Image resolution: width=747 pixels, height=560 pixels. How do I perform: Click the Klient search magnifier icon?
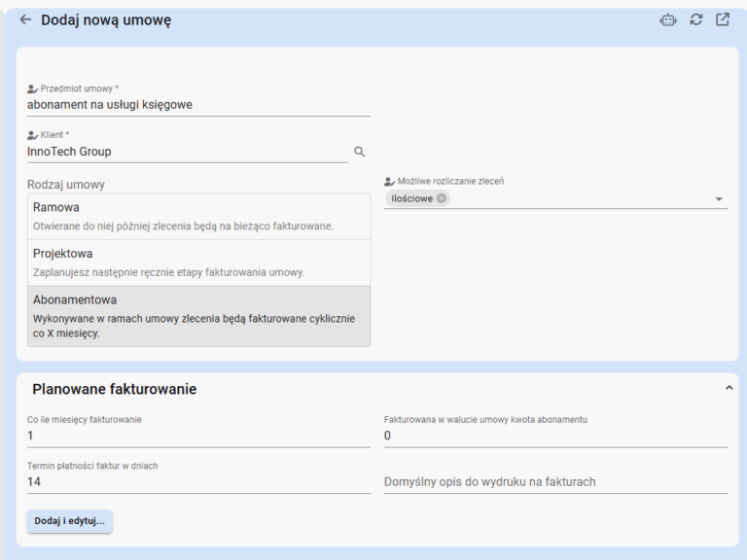[x=360, y=152]
